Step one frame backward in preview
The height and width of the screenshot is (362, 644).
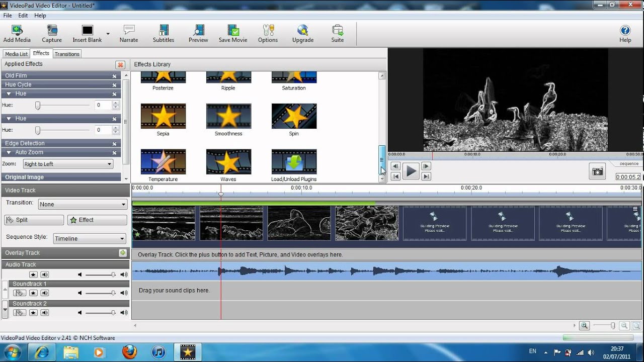click(395, 166)
